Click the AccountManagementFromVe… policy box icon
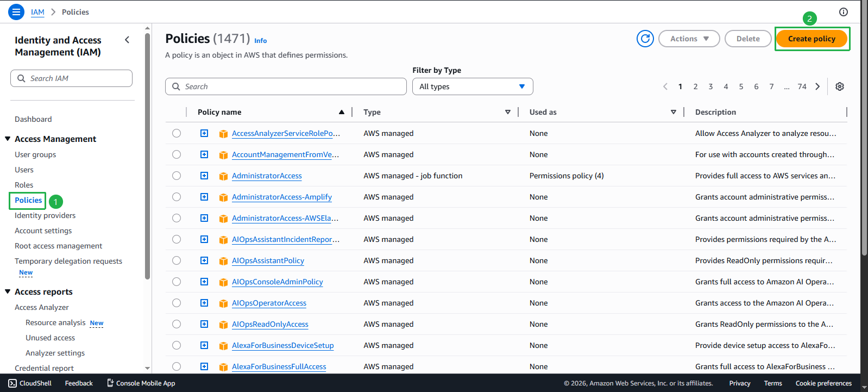Screen dimensions: 868x392 (223, 155)
